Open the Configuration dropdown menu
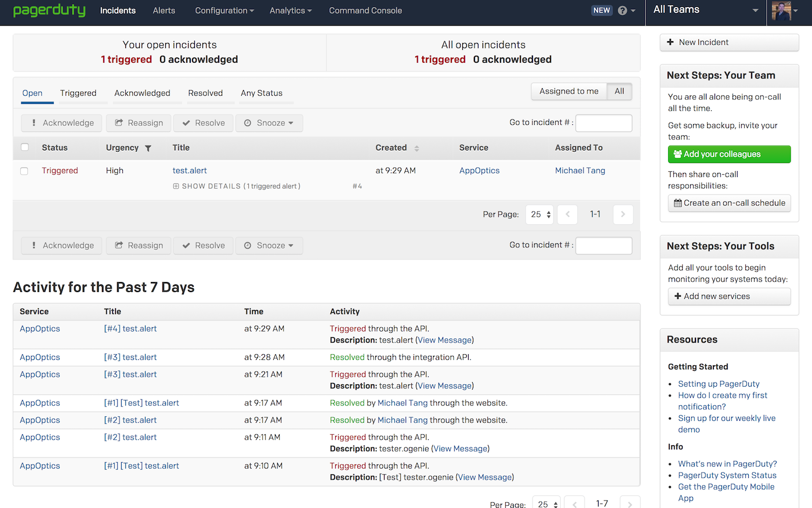This screenshot has width=812, height=508. pos(224,10)
